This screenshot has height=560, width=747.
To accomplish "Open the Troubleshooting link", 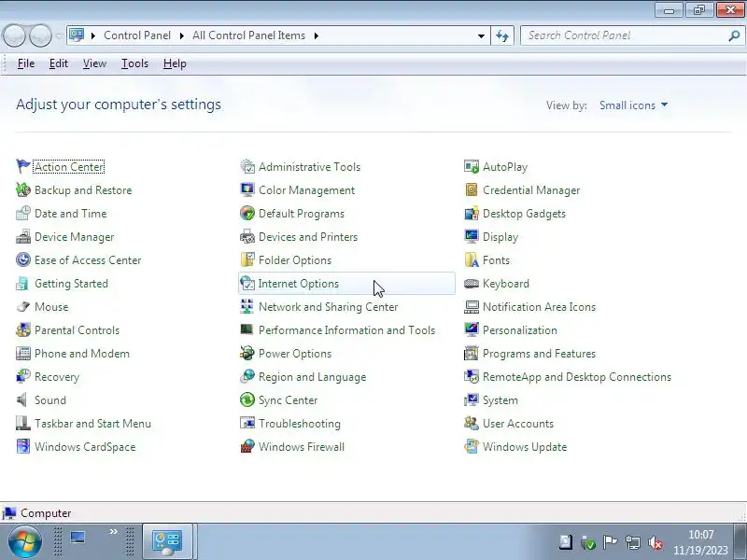I will point(300,424).
